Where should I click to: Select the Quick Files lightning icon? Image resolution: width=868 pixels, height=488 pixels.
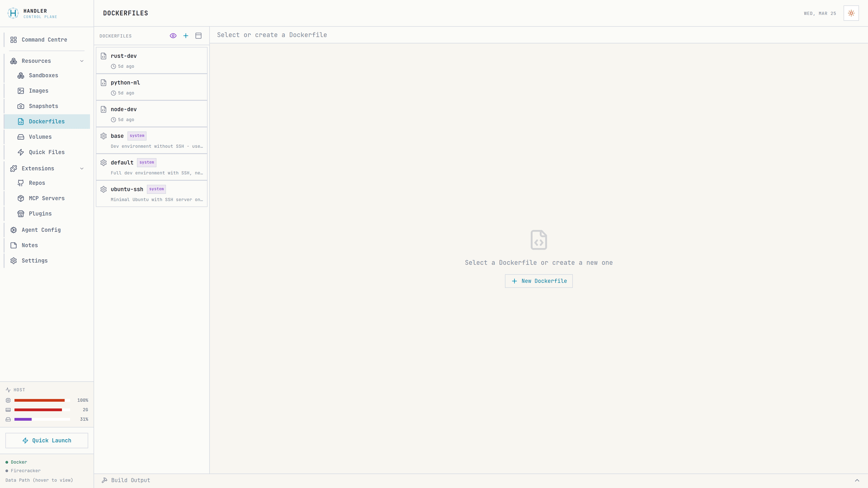(21, 152)
